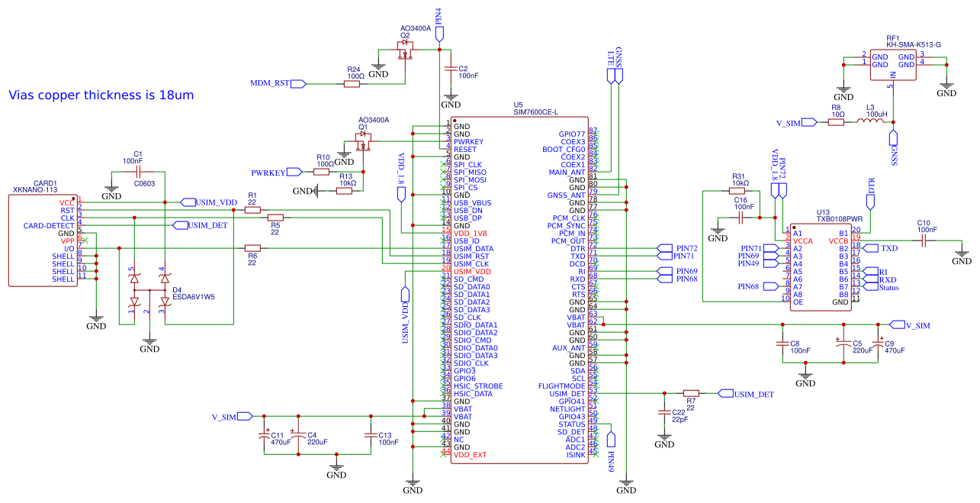
Task: Select the Q2 AO3400A MOSFET symbol
Action: tap(406, 51)
